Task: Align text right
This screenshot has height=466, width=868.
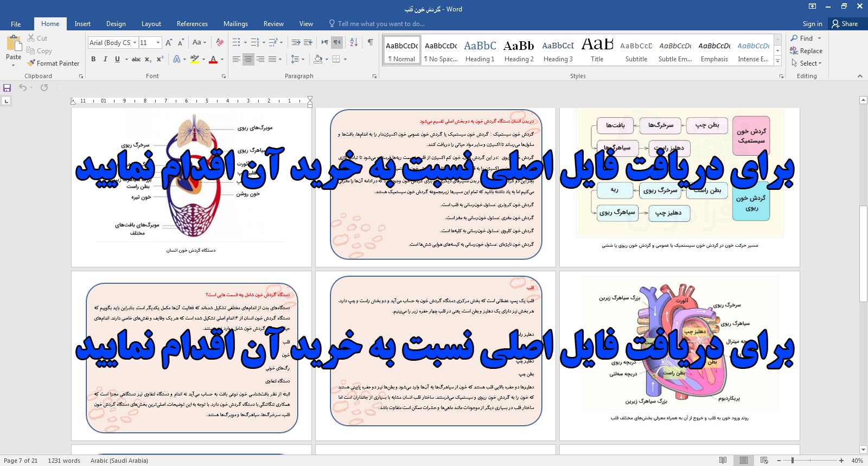Action: pyautogui.click(x=260, y=59)
